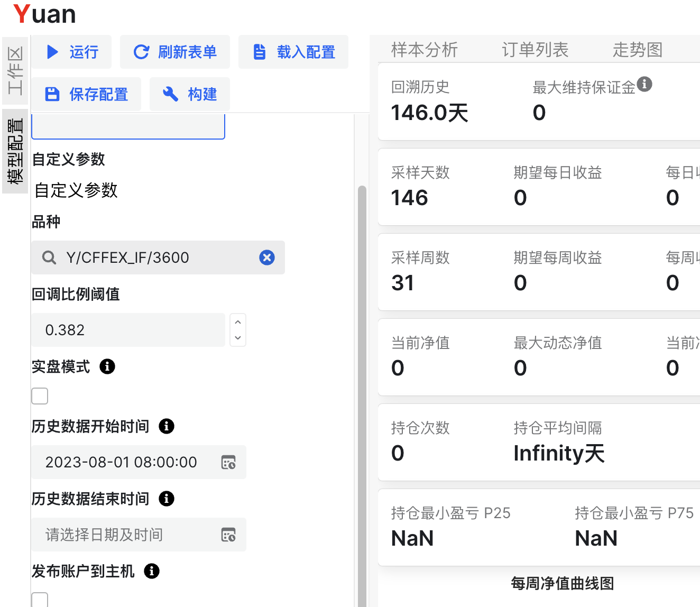Screen dimensions: 700x607
Task: Click the magnifier icon in the 品种 field
Action: pyautogui.click(x=49, y=257)
